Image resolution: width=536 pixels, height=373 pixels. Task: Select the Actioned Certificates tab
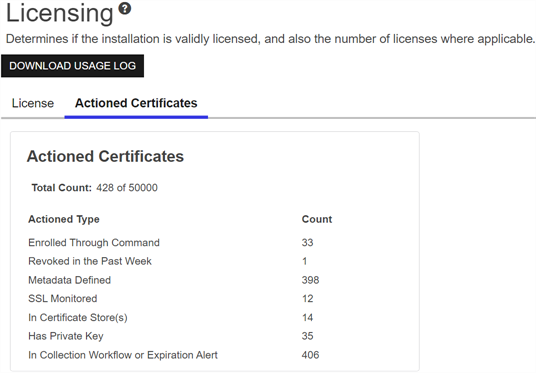(136, 103)
